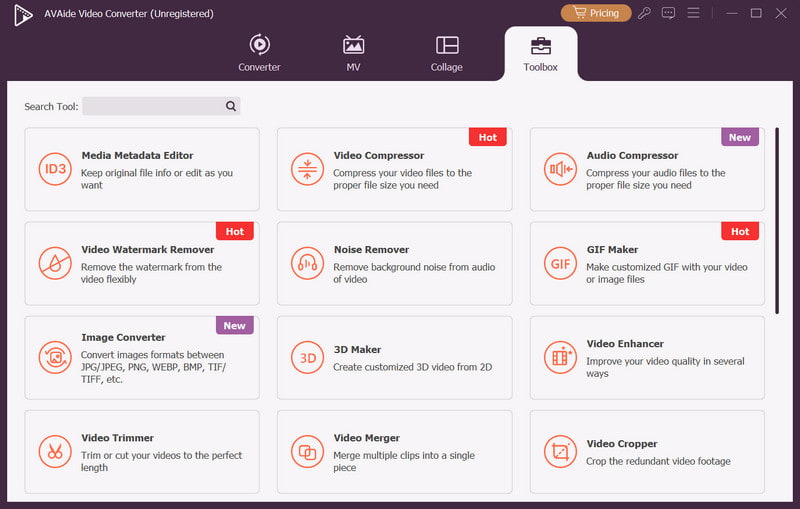This screenshot has width=800, height=509.
Task: Minimize the AVAide window
Action: (x=732, y=13)
